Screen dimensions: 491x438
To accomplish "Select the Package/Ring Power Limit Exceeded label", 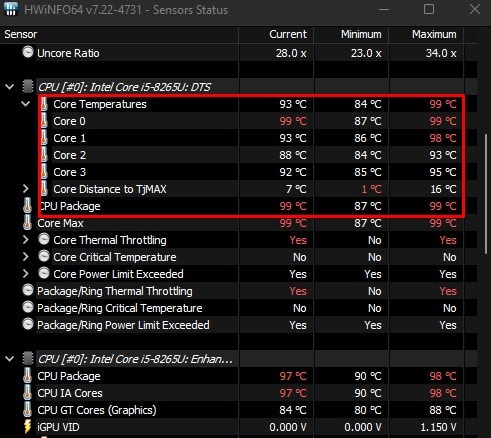I will [123, 325].
